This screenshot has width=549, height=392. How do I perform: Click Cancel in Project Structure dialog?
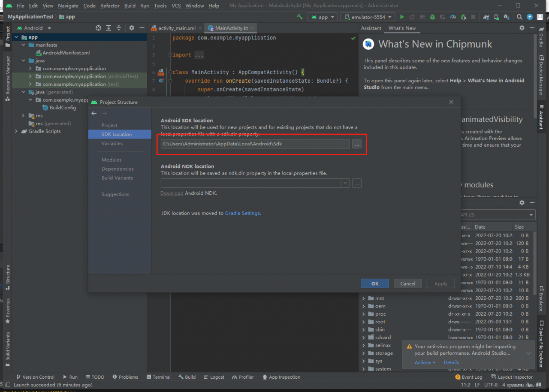click(407, 283)
